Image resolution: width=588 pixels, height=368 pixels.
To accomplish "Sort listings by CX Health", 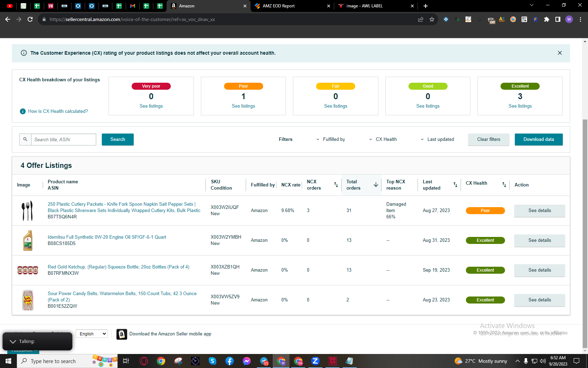I will click(504, 185).
